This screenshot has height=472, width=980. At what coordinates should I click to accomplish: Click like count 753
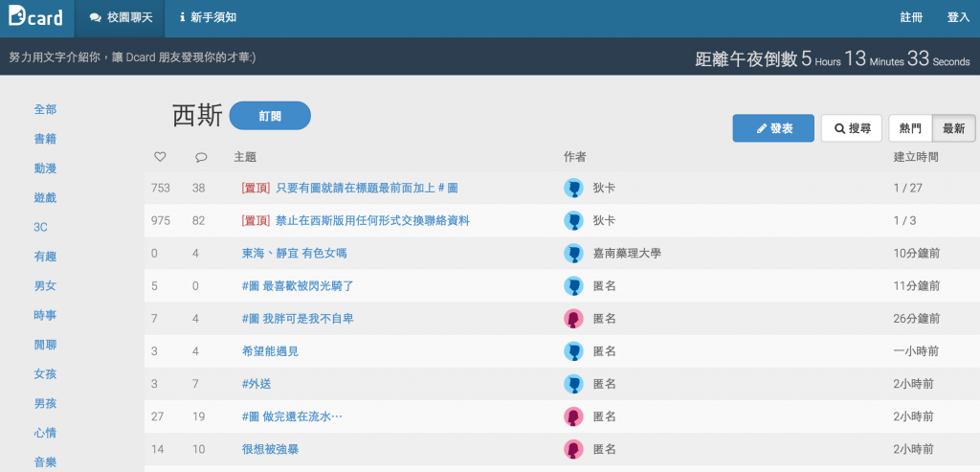pos(161,189)
